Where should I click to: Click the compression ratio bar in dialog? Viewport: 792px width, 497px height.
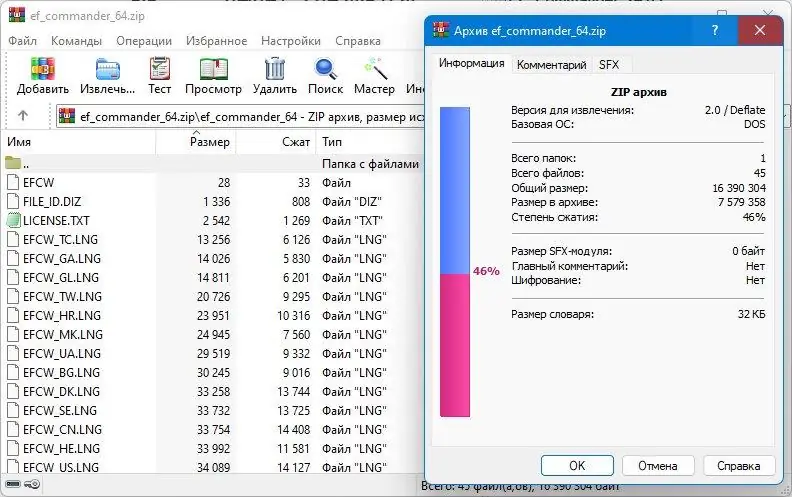(x=455, y=262)
